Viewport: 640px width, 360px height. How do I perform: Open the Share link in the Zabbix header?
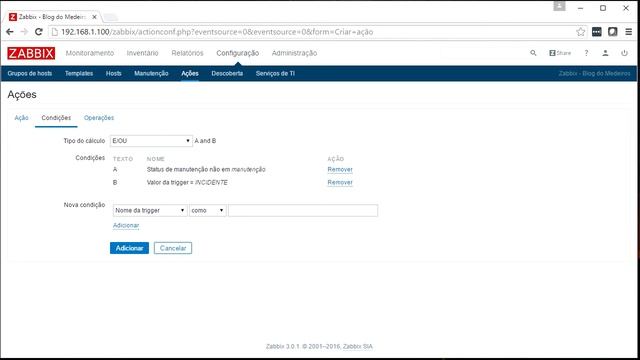click(x=560, y=53)
